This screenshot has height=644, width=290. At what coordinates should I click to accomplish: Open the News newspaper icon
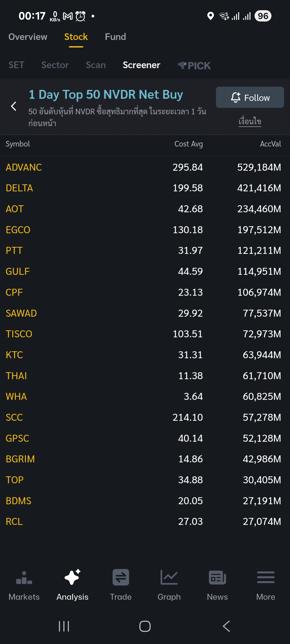tap(217, 578)
